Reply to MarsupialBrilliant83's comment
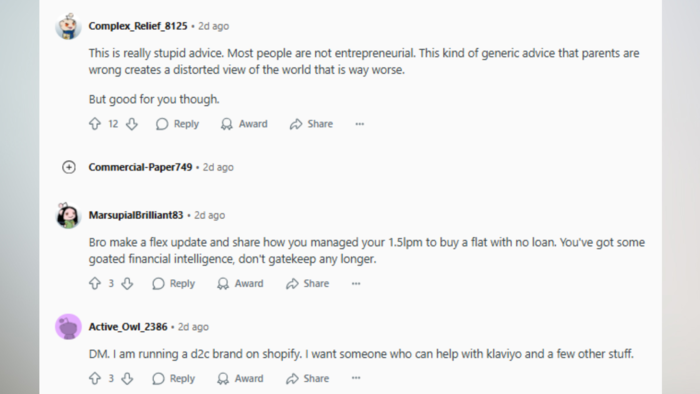This screenshot has width=700, height=394. 174,283
